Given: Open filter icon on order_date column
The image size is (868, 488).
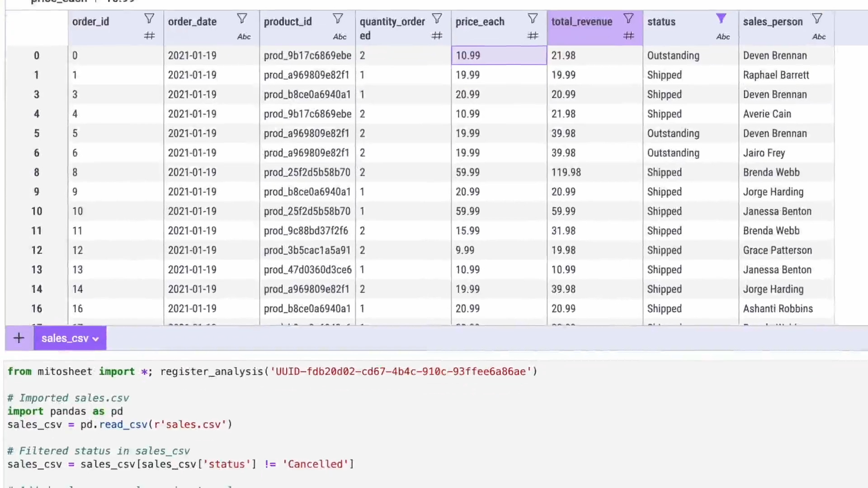Looking at the screenshot, I should tap(242, 19).
